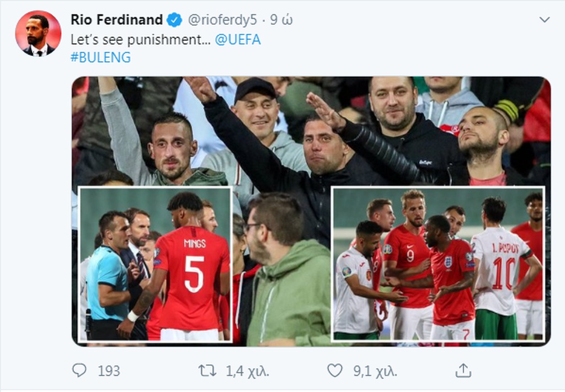Retweet this post using the retweet icon
Viewport: 565px width, 392px height.
(x=207, y=370)
